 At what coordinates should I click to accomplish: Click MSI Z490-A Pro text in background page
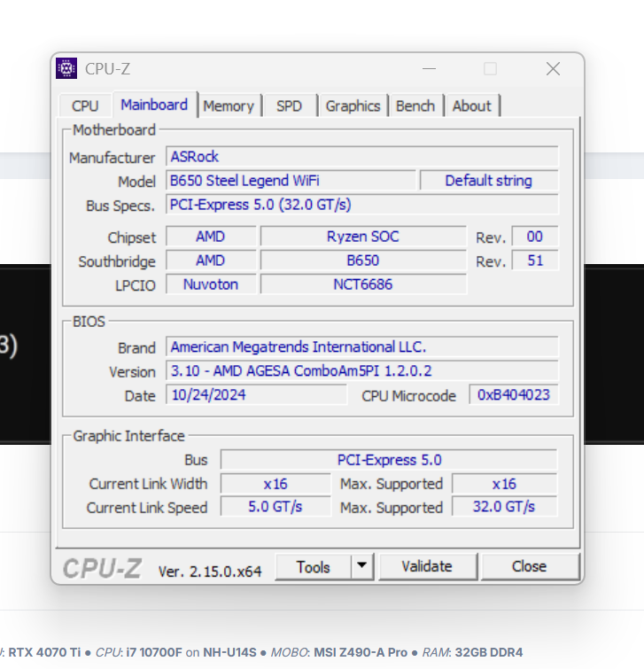click(x=361, y=652)
